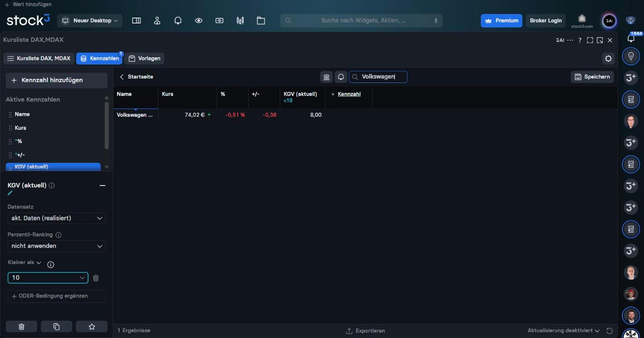Switch to Kursliste DAX, MDAX tab
Viewport: 644px width, 338px height.
[39, 59]
